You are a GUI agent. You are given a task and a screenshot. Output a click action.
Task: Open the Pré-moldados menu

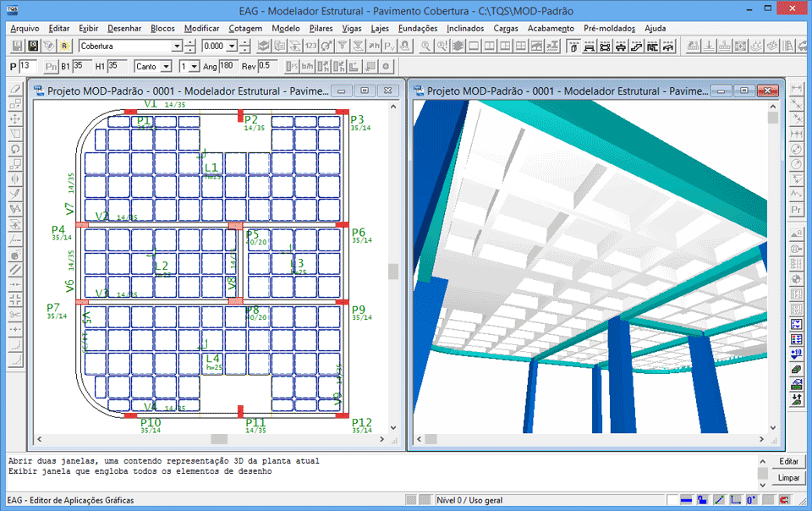[x=610, y=28]
